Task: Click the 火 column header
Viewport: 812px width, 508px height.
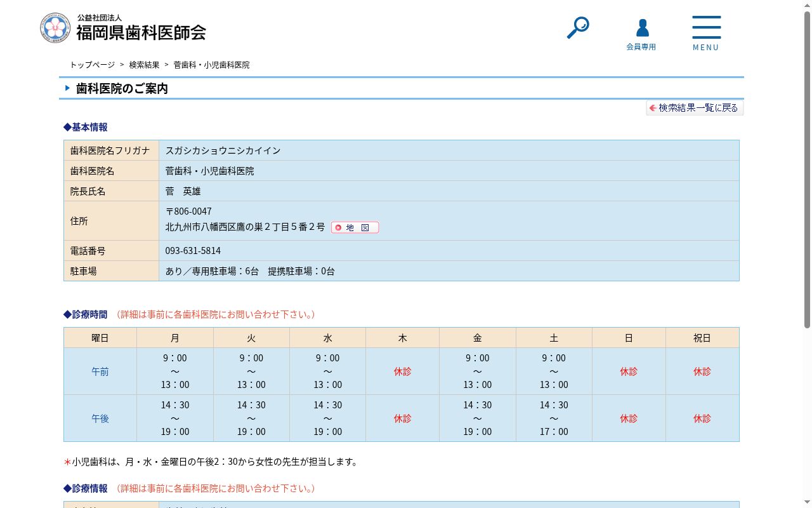Action: tap(251, 338)
